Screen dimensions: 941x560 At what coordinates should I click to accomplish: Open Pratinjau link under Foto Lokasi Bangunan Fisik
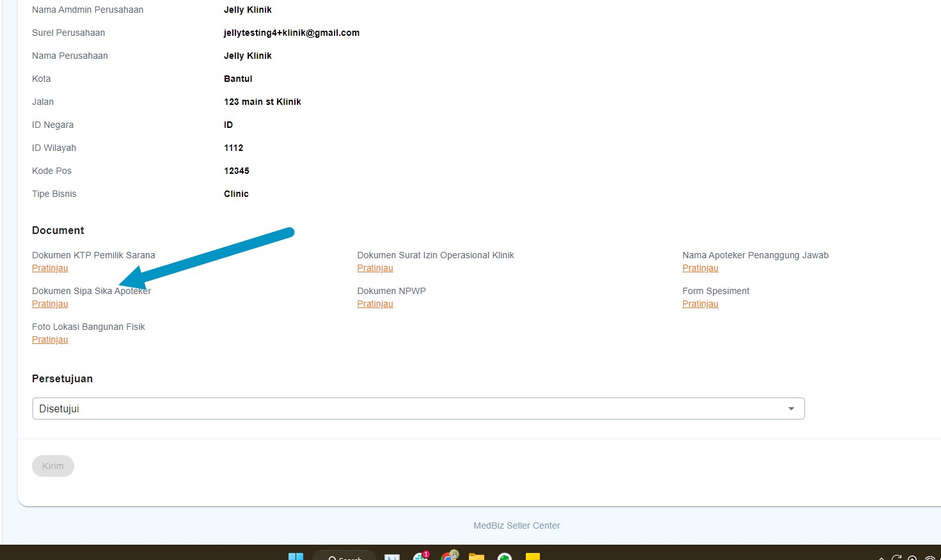pos(50,339)
